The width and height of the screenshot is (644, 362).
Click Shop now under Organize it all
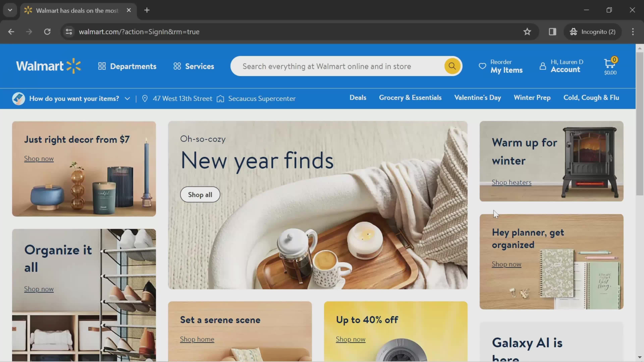(39, 289)
